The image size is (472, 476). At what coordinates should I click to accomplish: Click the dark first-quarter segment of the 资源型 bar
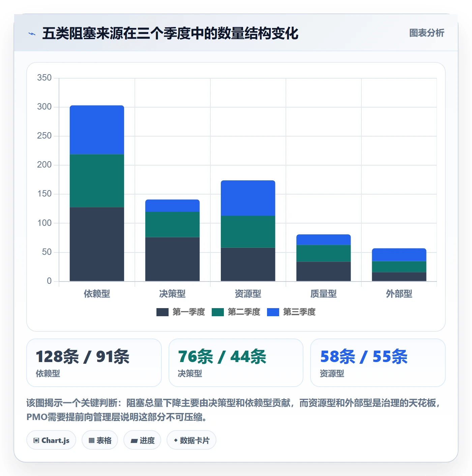(248, 264)
